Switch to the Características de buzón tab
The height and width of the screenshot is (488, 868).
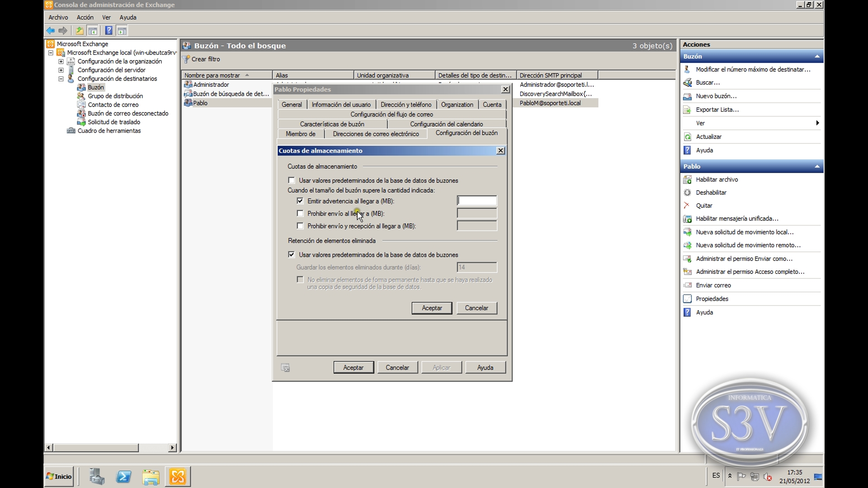[x=332, y=124]
